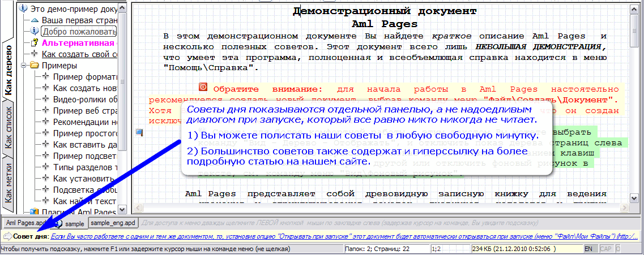Click document horizontal scrollbar right arrow
The height and width of the screenshot is (255, 644).
point(625,208)
